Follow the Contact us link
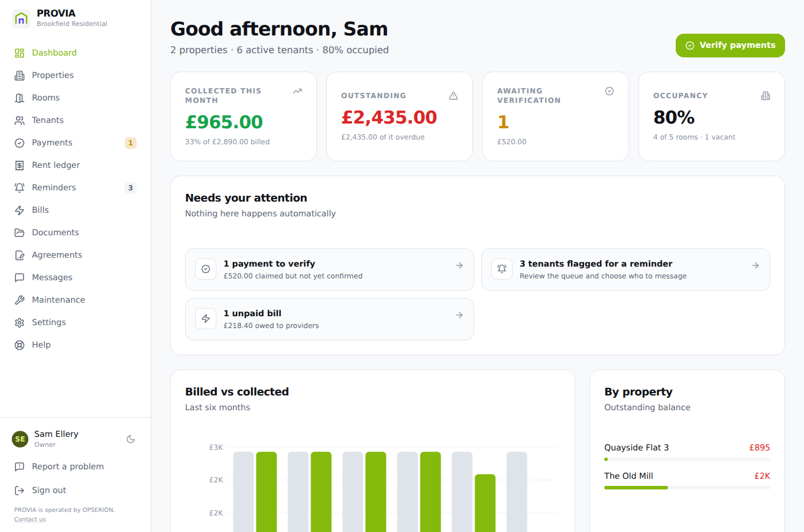 [x=30, y=520]
